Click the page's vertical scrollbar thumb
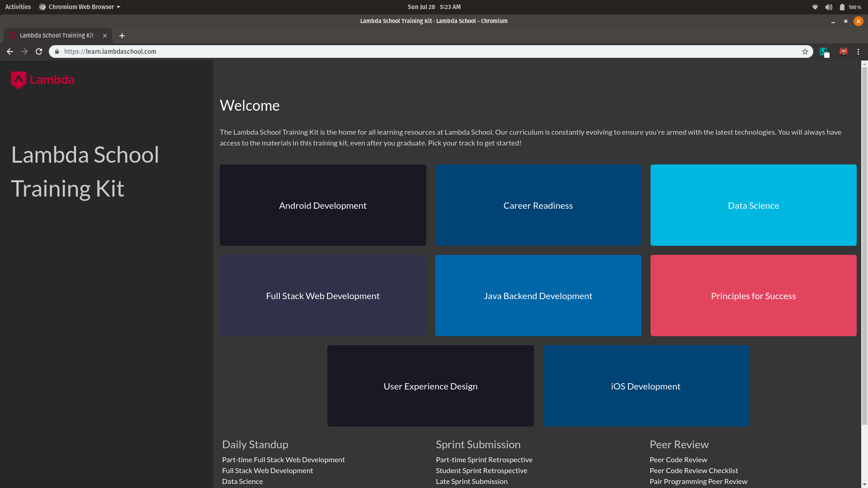The height and width of the screenshot is (488, 868). [x=864, y=246]
